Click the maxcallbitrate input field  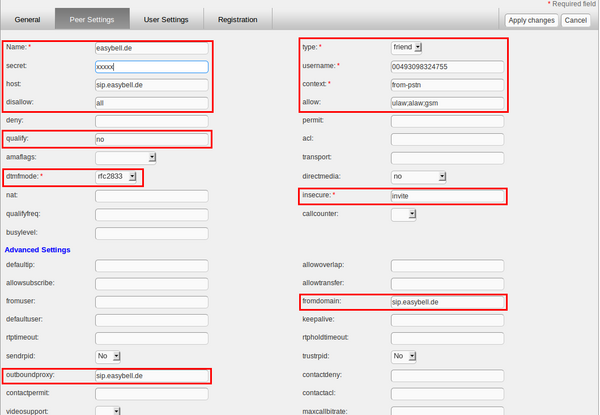point(447,411)
